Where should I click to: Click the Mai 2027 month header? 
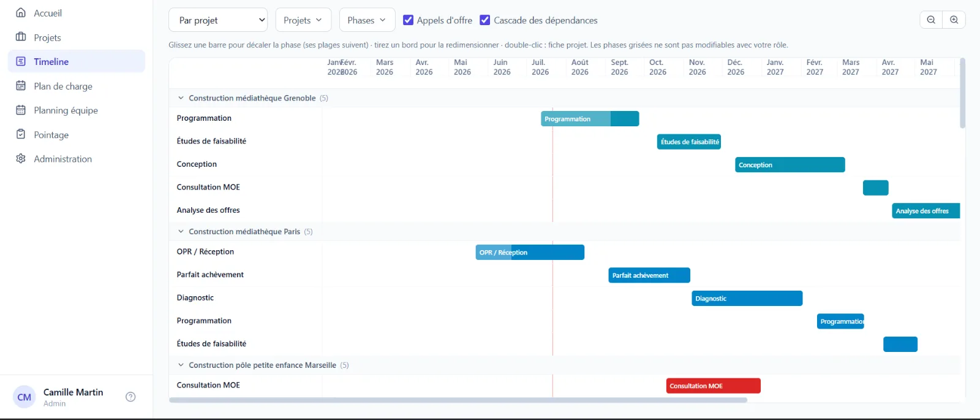click(x=929, y=67)
